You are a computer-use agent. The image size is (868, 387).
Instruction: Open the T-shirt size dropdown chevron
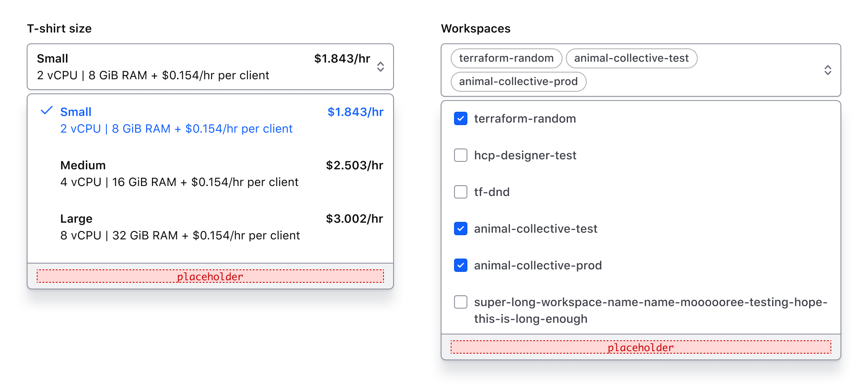coord(381,67)
